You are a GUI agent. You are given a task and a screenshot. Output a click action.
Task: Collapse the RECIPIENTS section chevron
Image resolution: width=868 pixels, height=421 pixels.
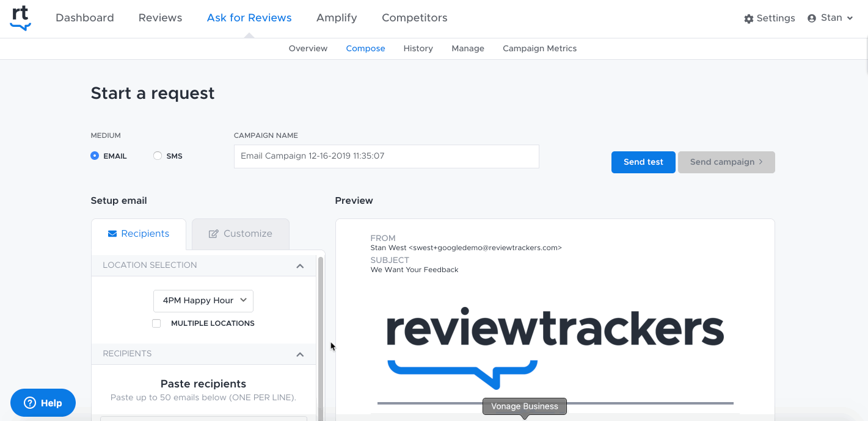(300, 354)
